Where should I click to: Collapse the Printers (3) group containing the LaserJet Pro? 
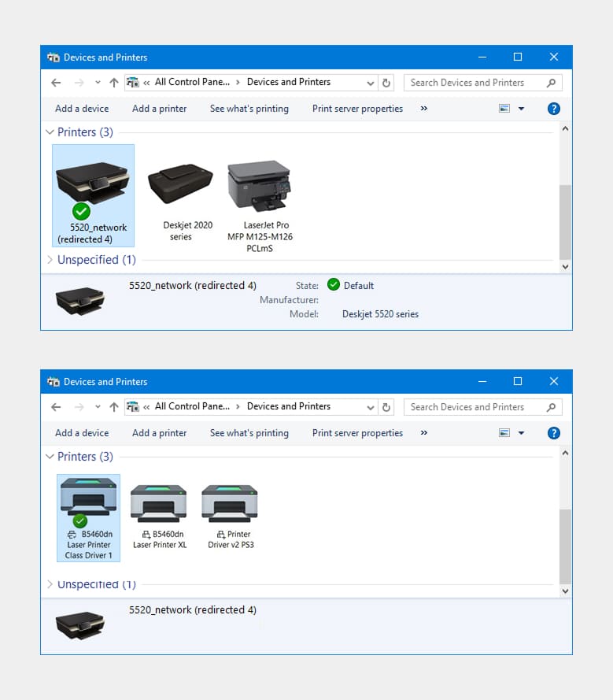click(x=50, y=132)
